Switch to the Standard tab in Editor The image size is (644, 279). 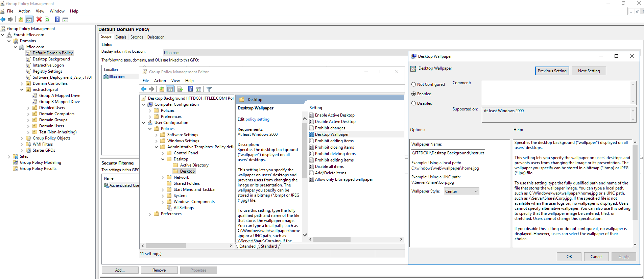(269, 246)
